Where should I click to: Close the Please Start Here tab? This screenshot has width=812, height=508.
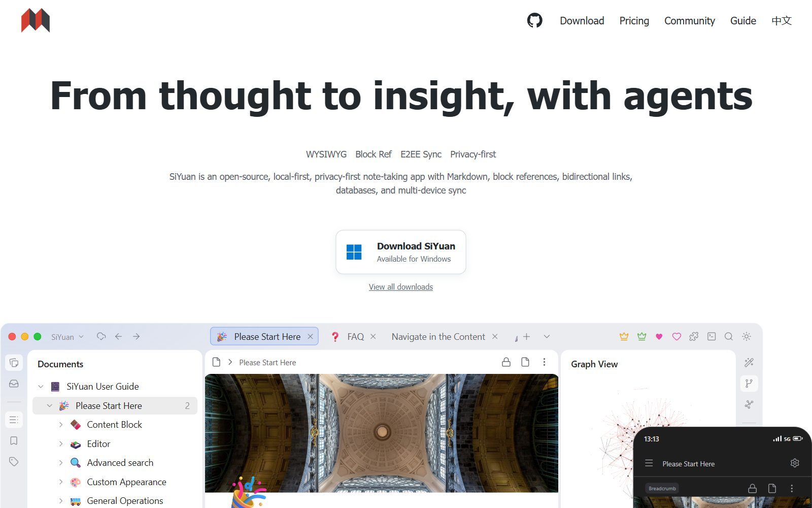pyautogui.click(x=310, y=336)
